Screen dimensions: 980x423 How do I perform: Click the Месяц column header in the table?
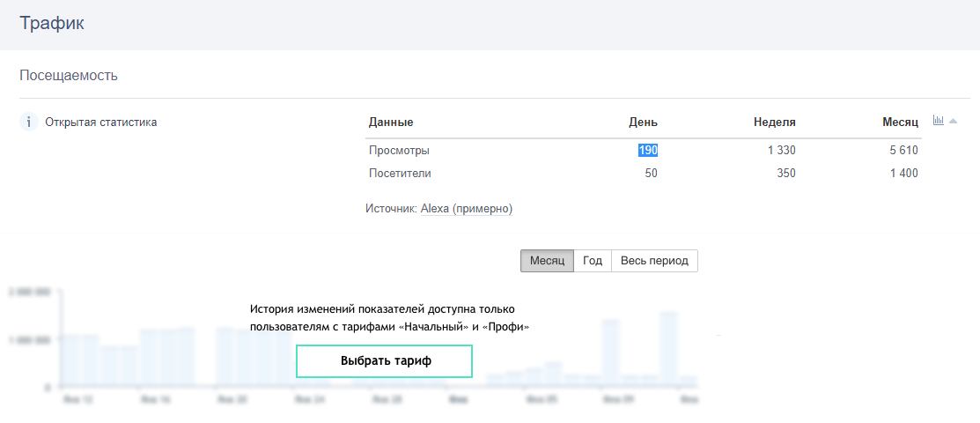pos(900,122)
